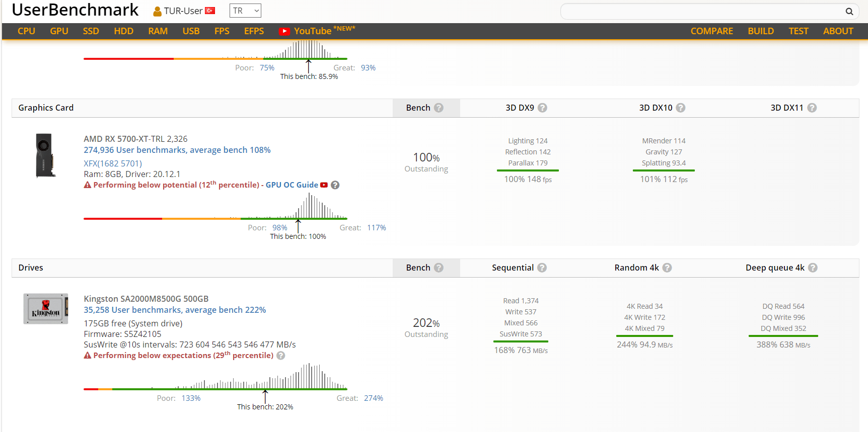The width and height of the screenshot is (868, 432).
Task: Open help icon next to 3D DX9
Action: pos(542,108)
